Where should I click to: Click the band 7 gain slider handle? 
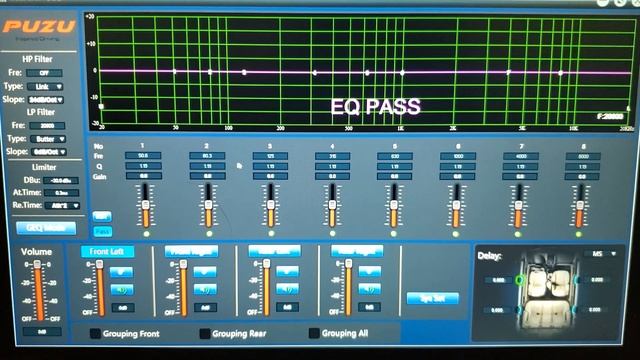click(x=518, y=205)
